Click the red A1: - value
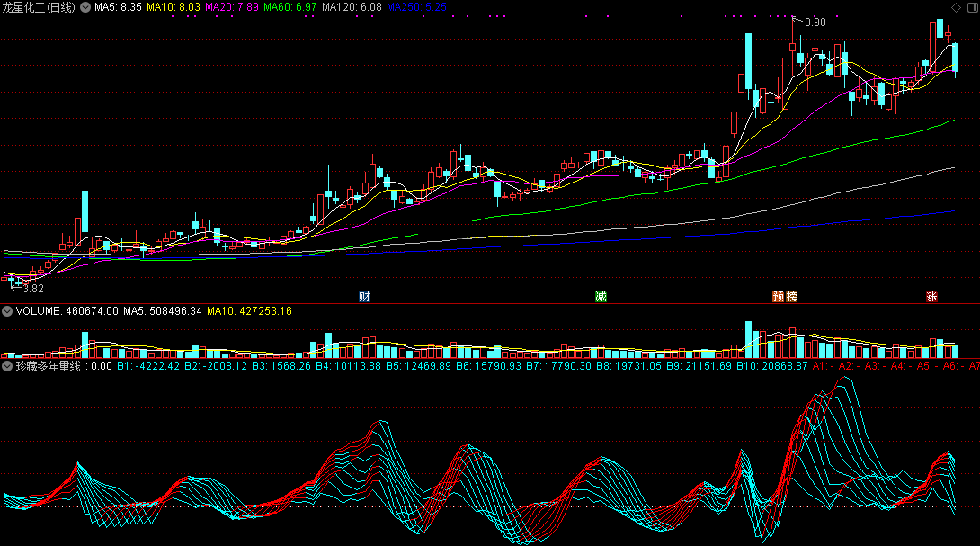980x546 pixels. (824, 366)
